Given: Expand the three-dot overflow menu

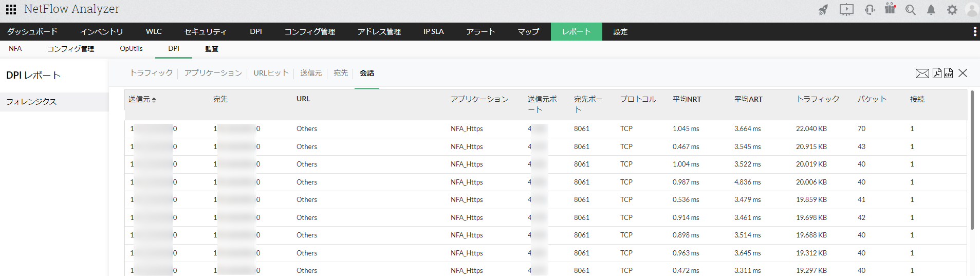Looking at the screenshot, I should tap(975, 31).
